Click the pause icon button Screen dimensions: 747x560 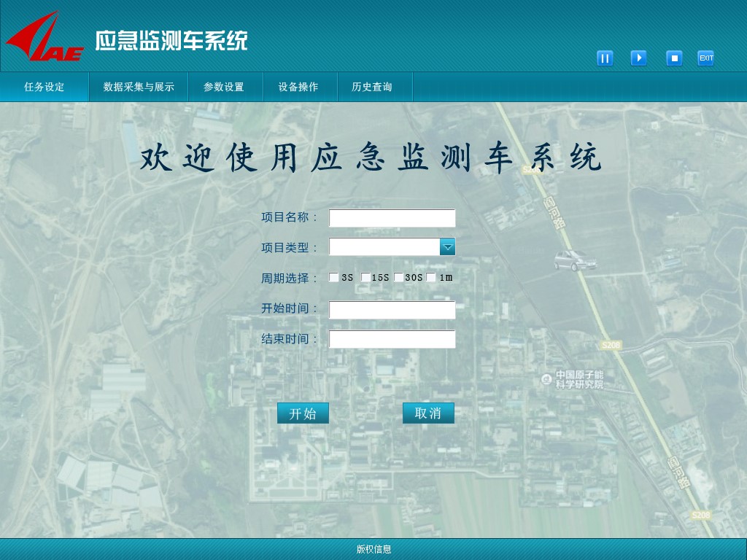click(605, 58)
